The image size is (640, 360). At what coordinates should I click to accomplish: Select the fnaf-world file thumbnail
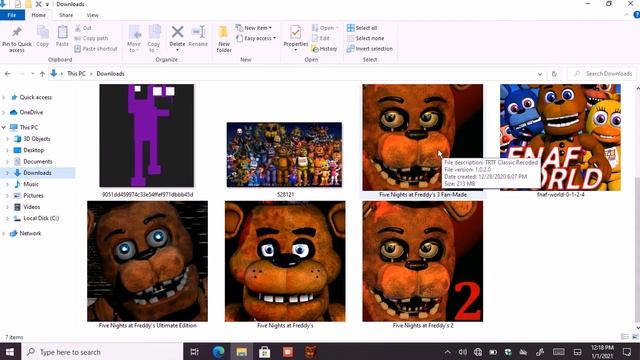(x=560, y=137)
